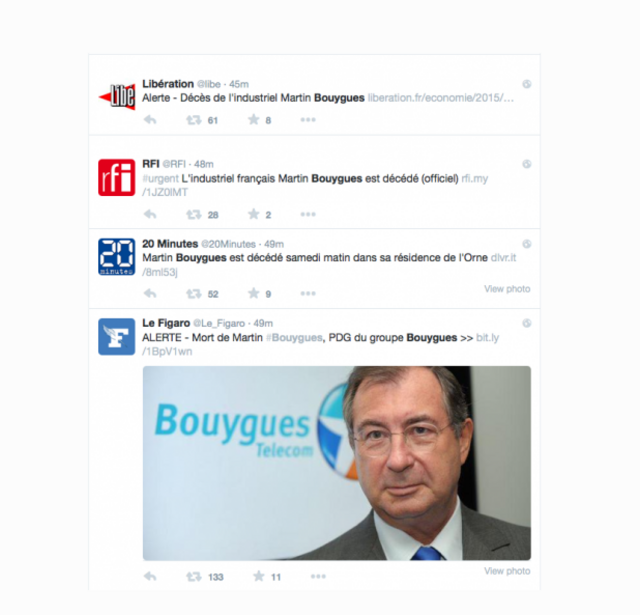Viewport: 640px width, 615px height.
Task: Reply to the Libération tweet
Action: [x=150, y=120]
